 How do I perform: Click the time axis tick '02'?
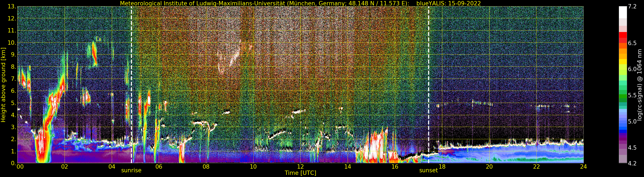click(65, 166)
